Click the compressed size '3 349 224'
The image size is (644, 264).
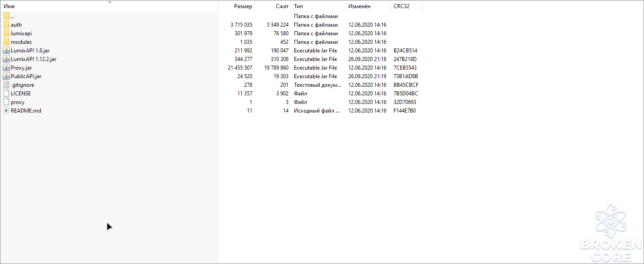tap(278, 25)
